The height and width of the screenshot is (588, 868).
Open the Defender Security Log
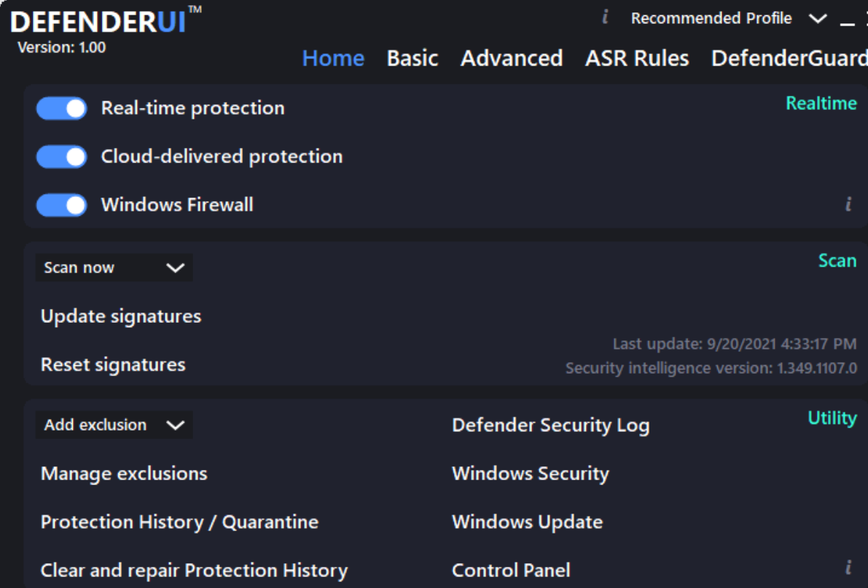click(552, 426)
